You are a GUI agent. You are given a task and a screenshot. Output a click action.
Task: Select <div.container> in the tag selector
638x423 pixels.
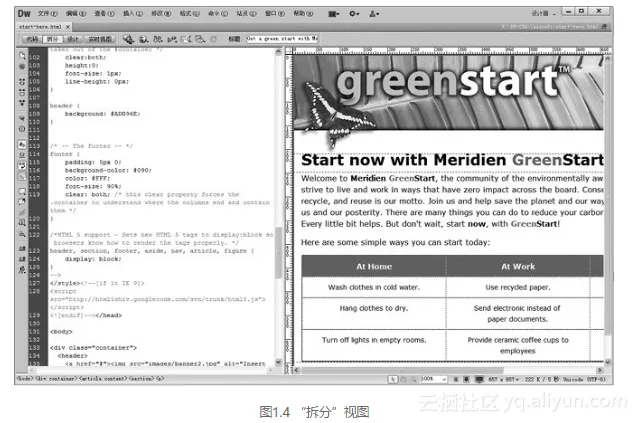point(56,379)
